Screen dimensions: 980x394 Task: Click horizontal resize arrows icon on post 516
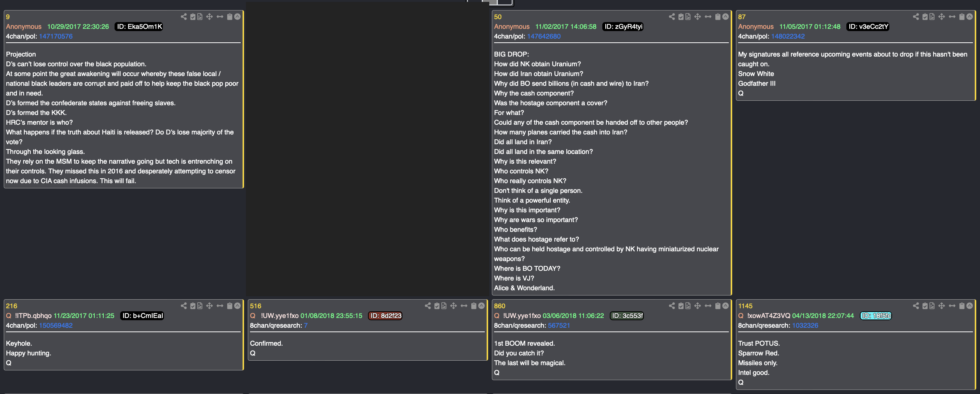tap(464, 306)
